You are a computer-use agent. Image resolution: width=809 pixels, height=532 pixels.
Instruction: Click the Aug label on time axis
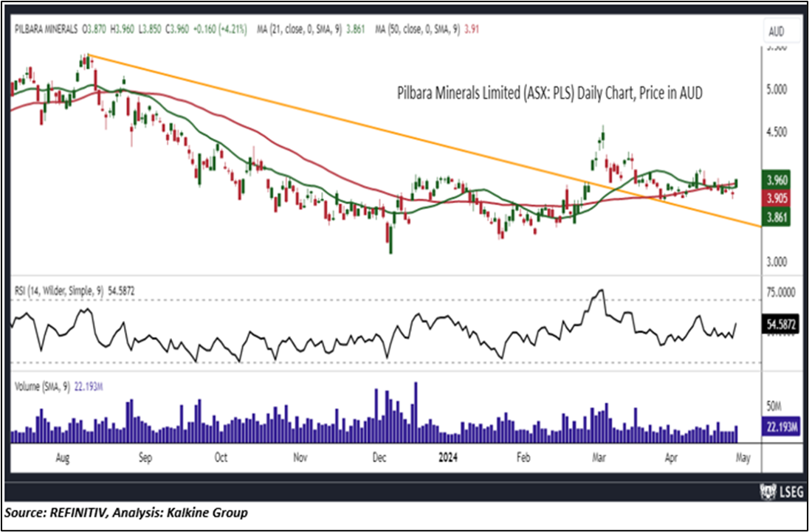click(63, 457)
